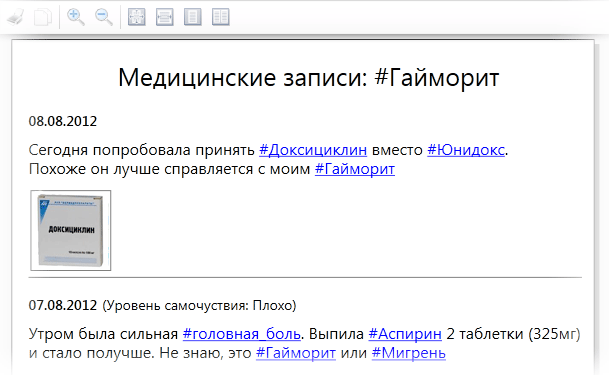Click the date 07.08.2012
The width and height of the screenshot is (609, 375).
[x=63, y=306]
